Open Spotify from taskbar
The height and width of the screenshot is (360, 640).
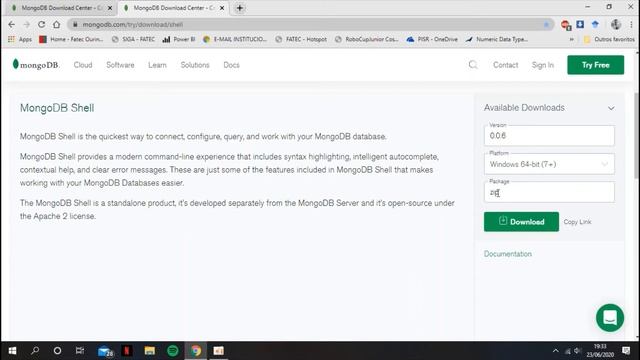click(173, 351)
